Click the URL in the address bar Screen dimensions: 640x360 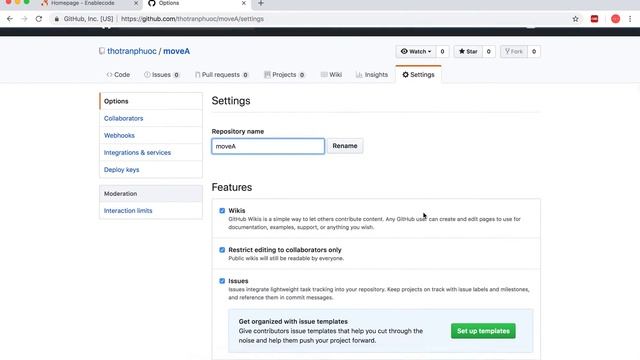click(192, 19)
